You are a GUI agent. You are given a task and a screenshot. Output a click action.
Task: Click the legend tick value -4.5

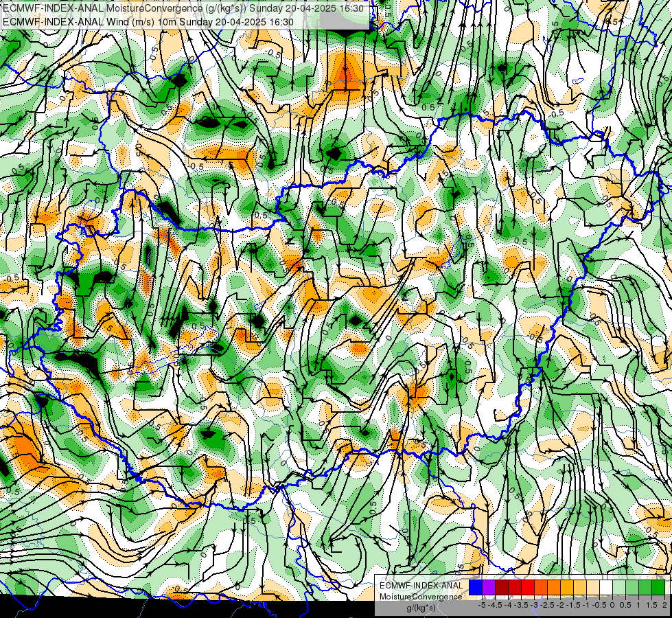(495, 605)
